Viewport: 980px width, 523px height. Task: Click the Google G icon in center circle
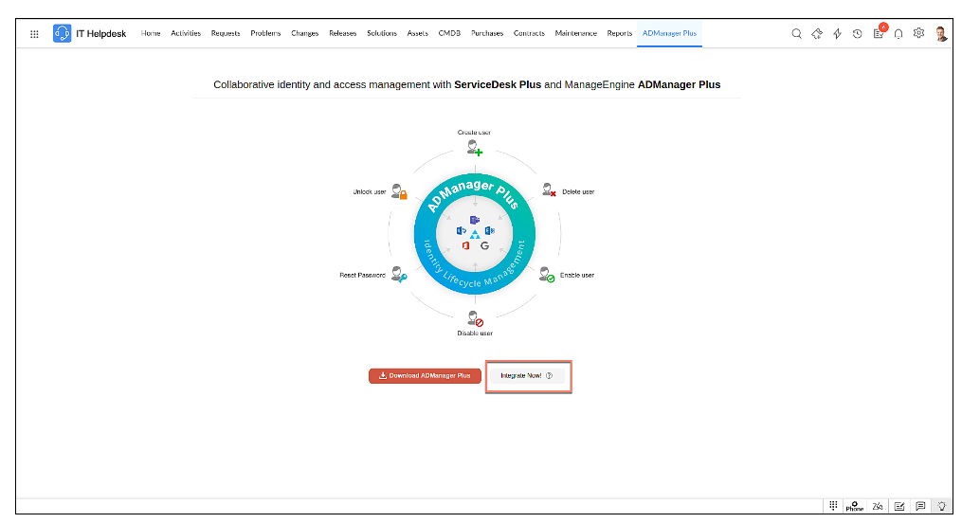(484, 246)
